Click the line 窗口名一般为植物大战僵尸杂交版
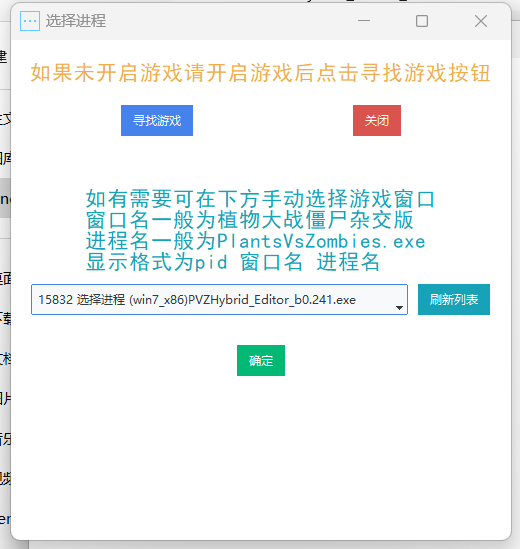 coord(249,220)
